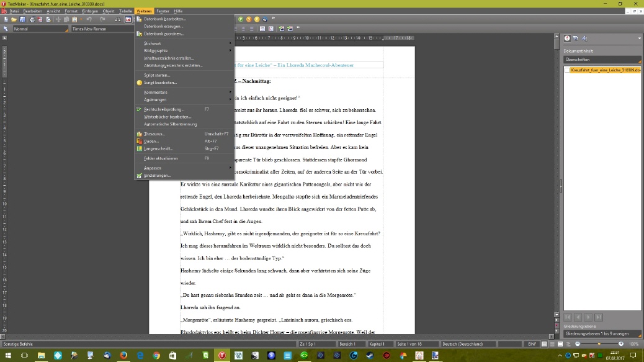Choose Einstellungen at the menu bottom
The height and width of the screenshot is (362, 644).
click(157, 176)
